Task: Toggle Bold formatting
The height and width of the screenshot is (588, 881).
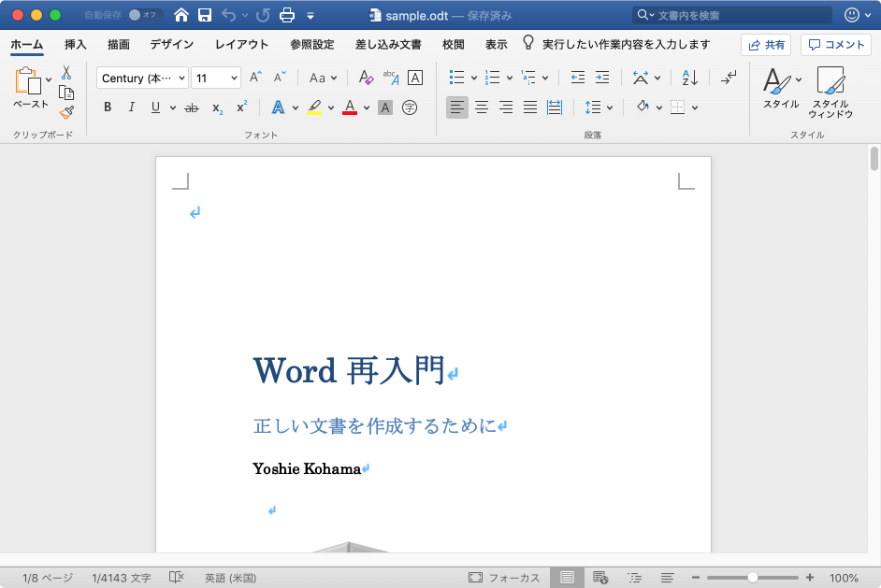Action: [x=108, y=108]
